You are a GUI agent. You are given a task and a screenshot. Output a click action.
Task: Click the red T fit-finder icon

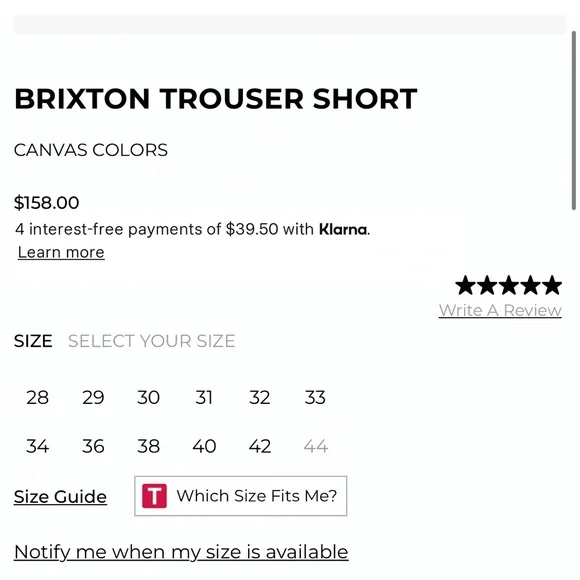tap(154, 496)
